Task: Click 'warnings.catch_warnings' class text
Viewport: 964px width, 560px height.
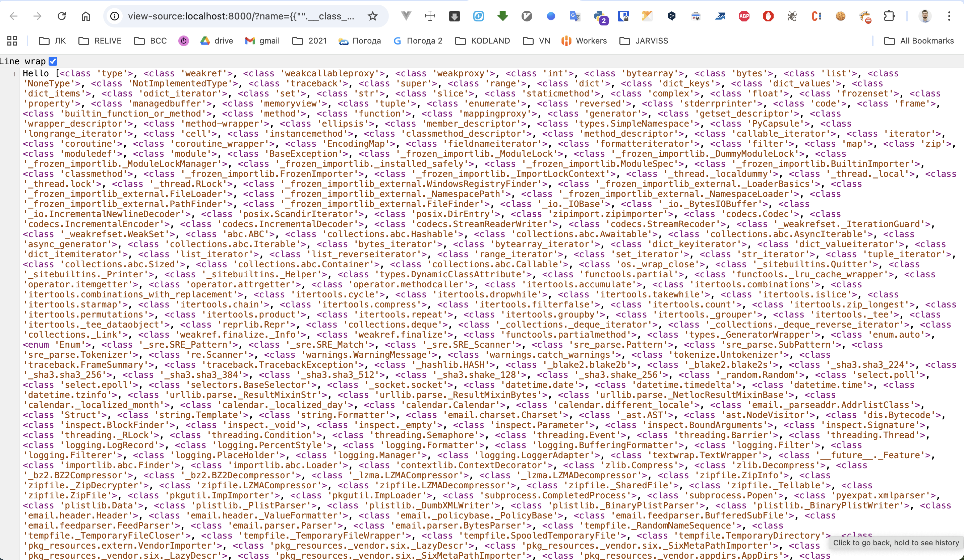Action: (550, 355)
